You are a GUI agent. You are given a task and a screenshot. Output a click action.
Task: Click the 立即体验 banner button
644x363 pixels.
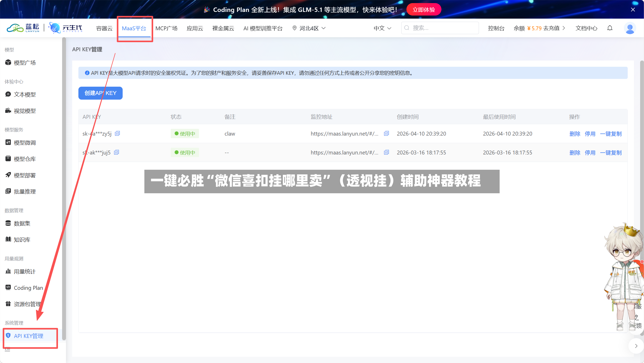[424, 10]
